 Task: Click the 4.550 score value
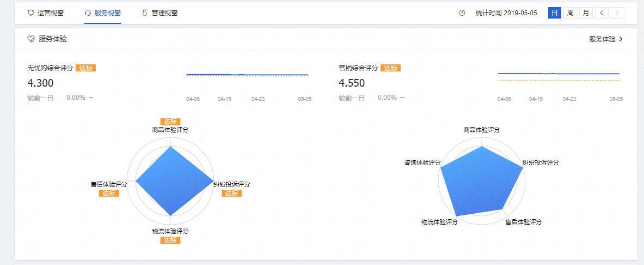tap(352, 83)
